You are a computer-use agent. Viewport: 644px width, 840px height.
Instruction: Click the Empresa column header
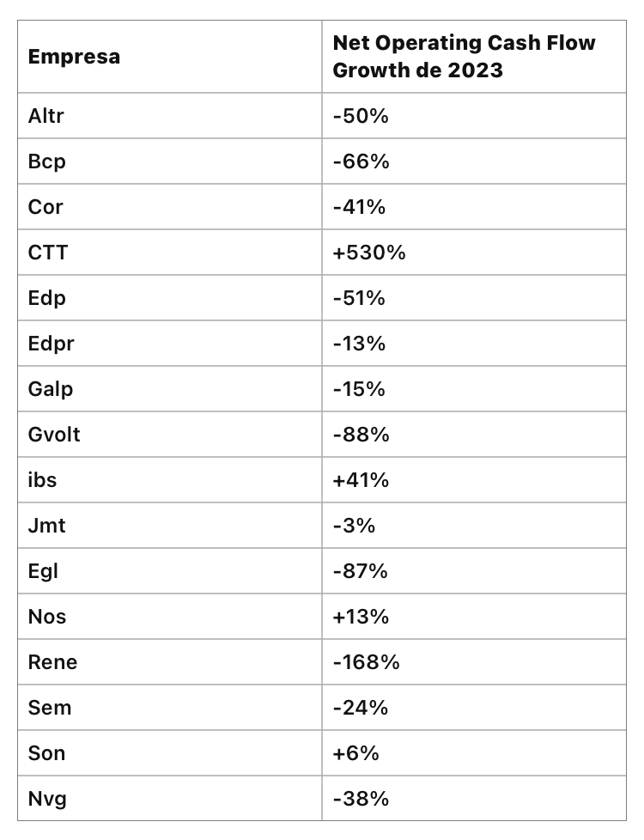click(x=74, y=58)
